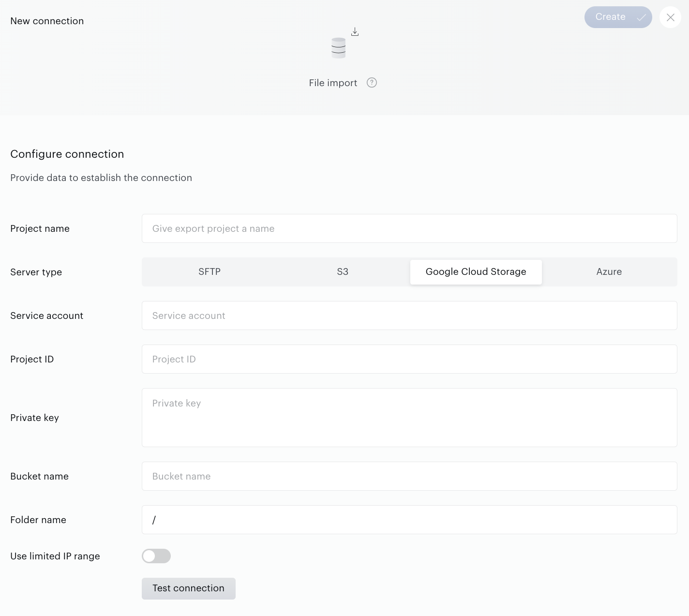Click the 'Use limited IP range' label
Viewport: 689px width, 616px height.
click(x=55, y=556)
